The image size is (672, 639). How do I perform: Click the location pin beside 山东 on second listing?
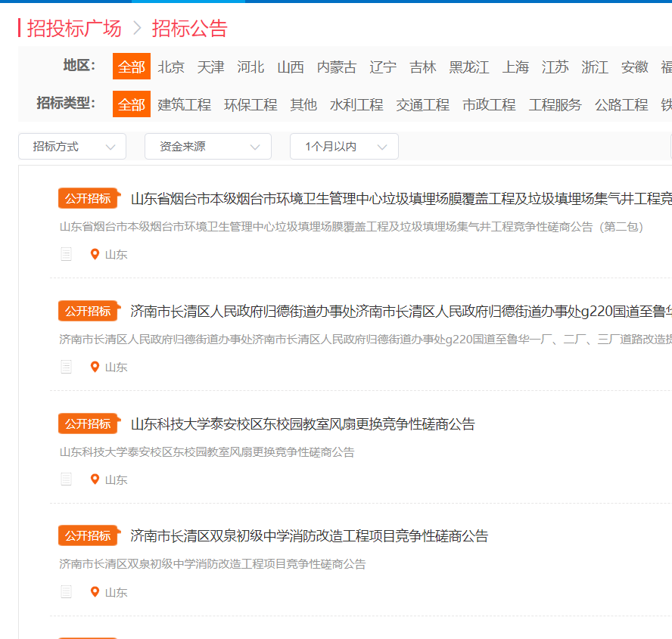[x=95, y=367]
